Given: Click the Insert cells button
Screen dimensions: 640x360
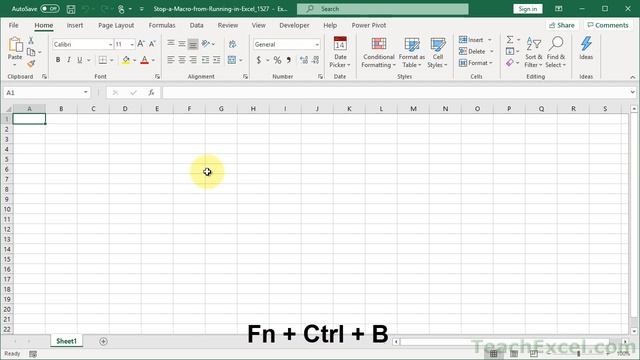Looking at the screenshot, I should pos(471,40).
